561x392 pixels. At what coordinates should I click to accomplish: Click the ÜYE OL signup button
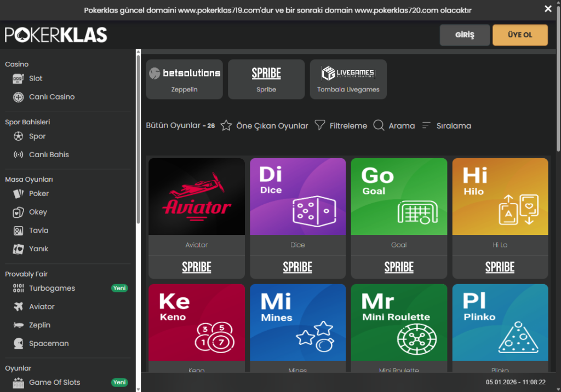(x=520, y=35)
